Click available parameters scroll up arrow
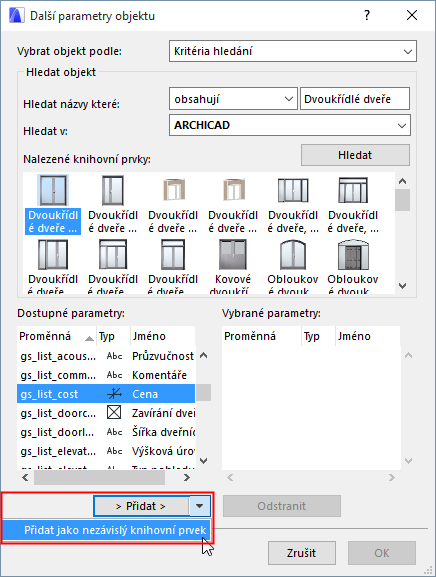The height and width of the screenshot is (577, 436). pyautogui.click(x=203, y=355)
